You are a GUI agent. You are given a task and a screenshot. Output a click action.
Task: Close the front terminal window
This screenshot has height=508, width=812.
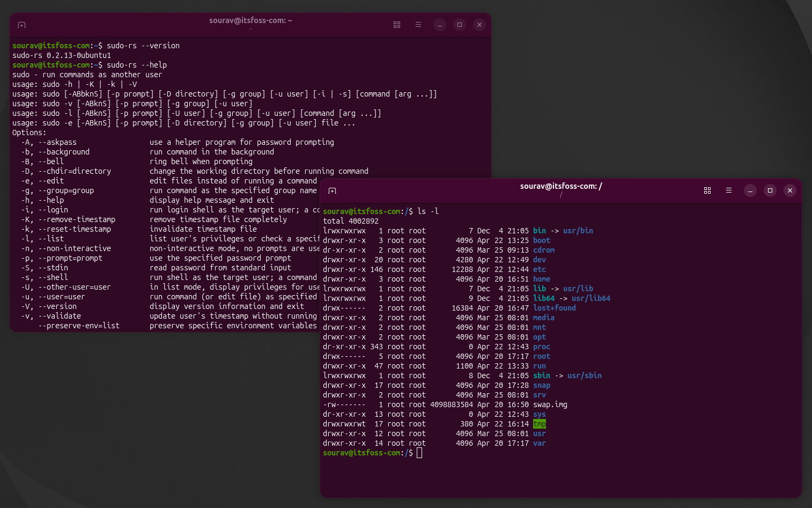[x=790, y=190]
